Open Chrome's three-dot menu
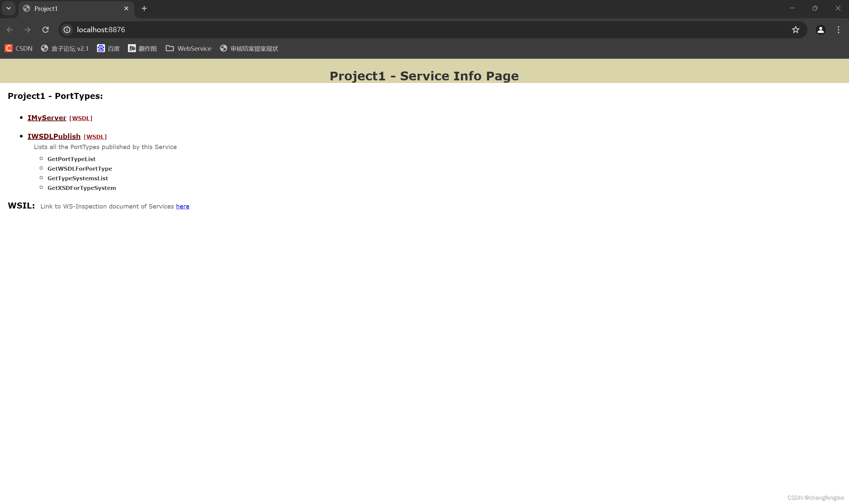This screenshot has width=849, height=504. (838, 30)
